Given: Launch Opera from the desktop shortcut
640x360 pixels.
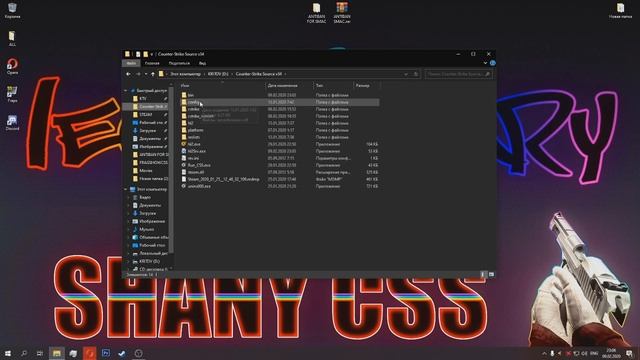Looking at the screenshot, I should point(12,66).
